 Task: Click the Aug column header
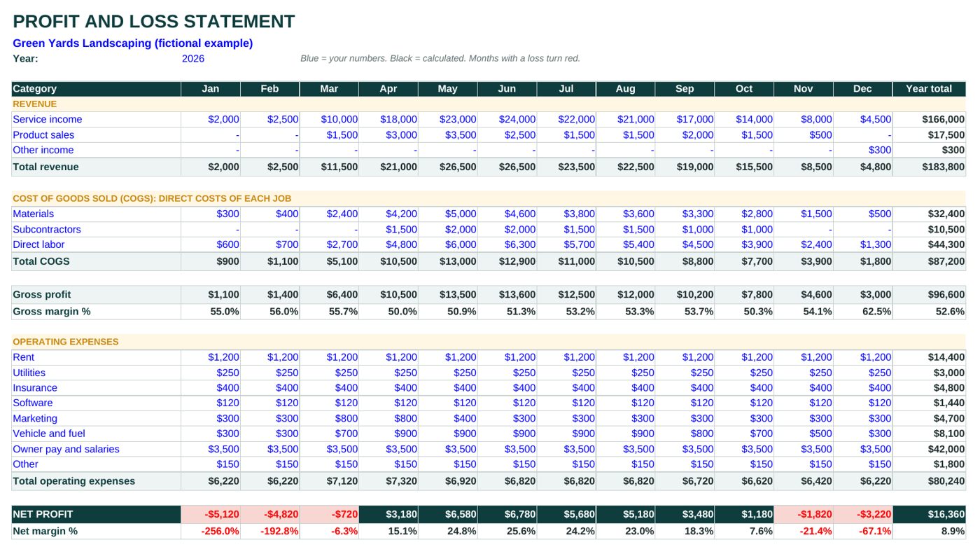[626, 89]
